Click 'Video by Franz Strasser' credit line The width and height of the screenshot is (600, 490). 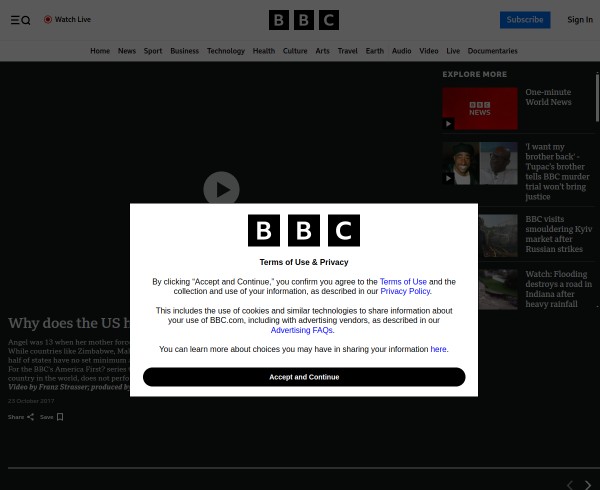pos(69,387)
